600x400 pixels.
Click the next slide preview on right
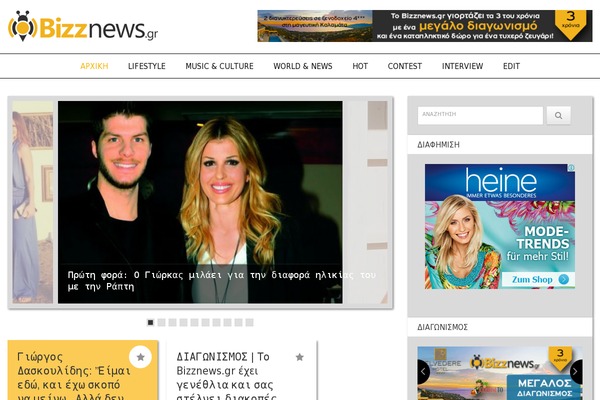[x=368, y=202]
